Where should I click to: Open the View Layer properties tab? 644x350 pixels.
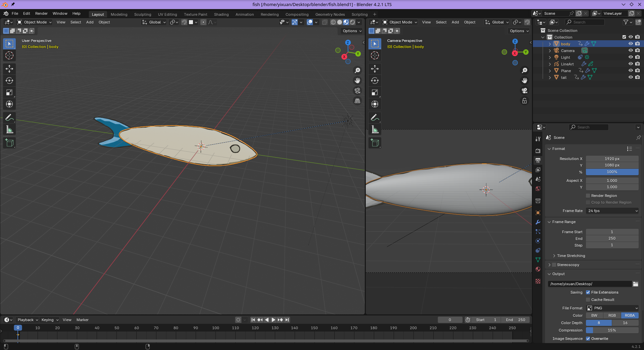pos(538,169)
